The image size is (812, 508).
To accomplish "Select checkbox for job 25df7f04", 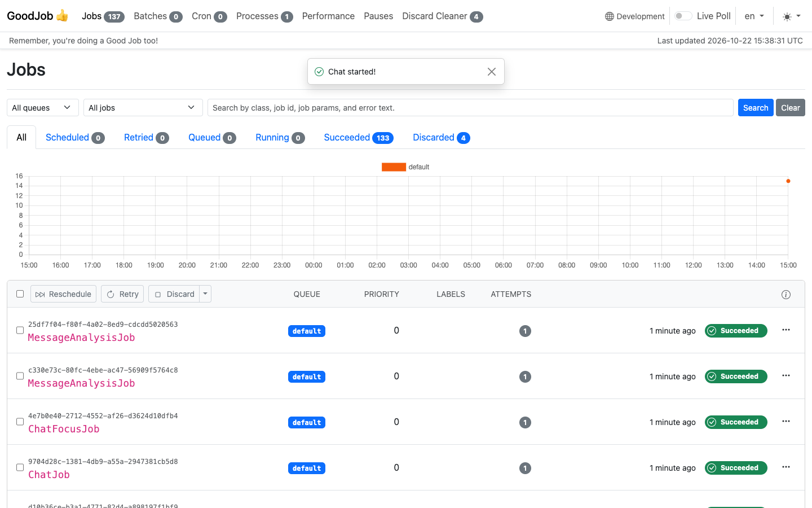I will tap(20, 330).
